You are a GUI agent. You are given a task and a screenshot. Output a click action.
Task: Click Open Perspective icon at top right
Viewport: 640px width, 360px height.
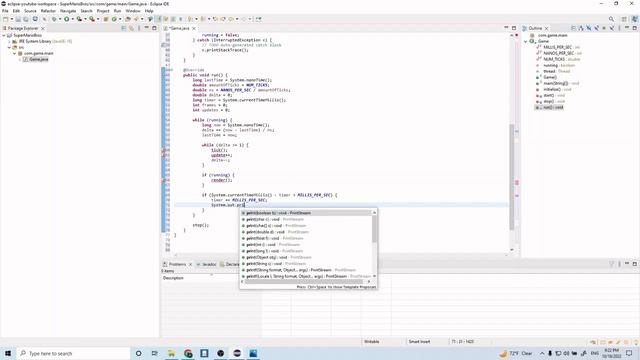(x=624, y=19)
